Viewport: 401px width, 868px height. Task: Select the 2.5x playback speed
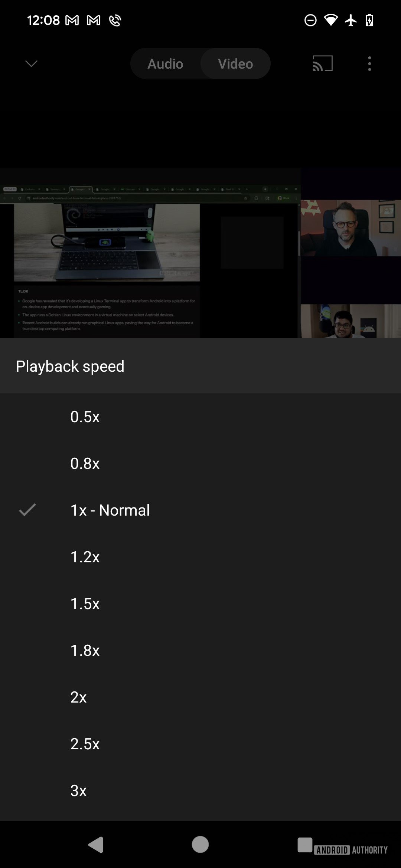point(200,744)
